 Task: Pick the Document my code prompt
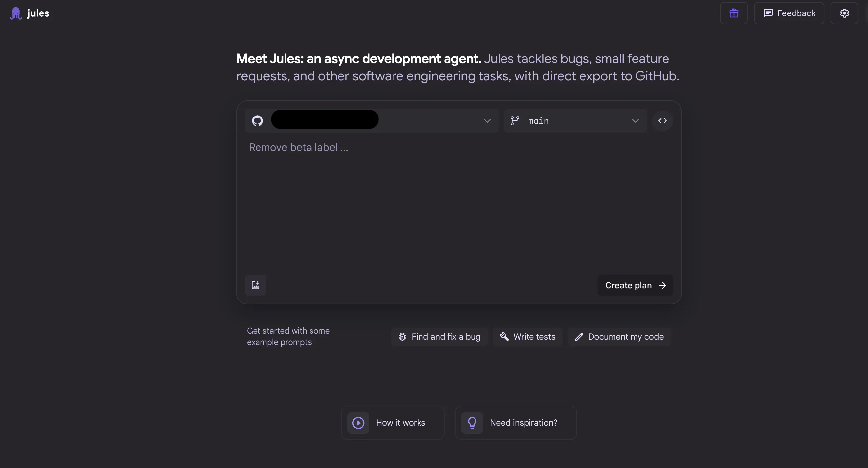[x=619, y=337]
